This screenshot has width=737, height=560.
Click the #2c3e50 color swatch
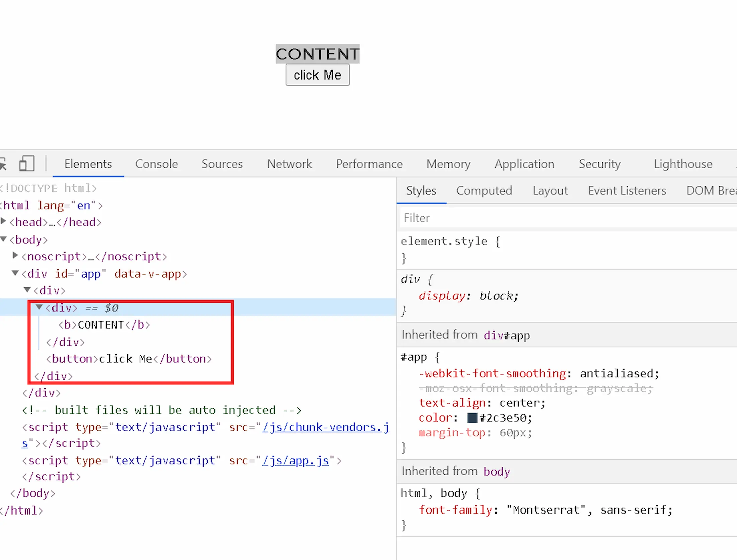472,418
